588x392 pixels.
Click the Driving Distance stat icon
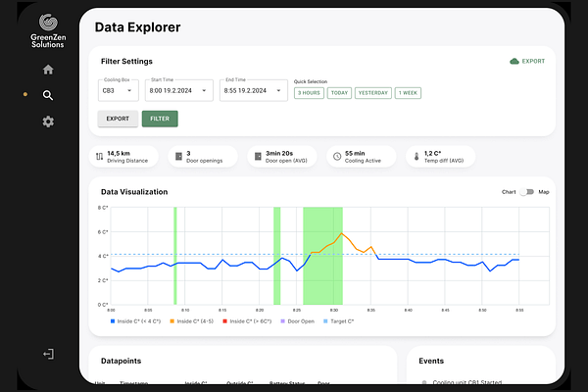pos(99,157)
